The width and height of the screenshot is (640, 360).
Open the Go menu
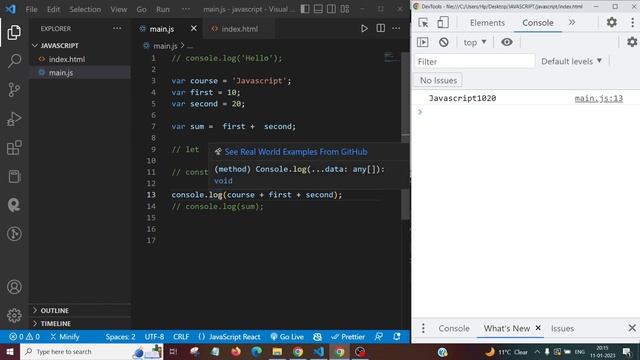coord(141,9)
